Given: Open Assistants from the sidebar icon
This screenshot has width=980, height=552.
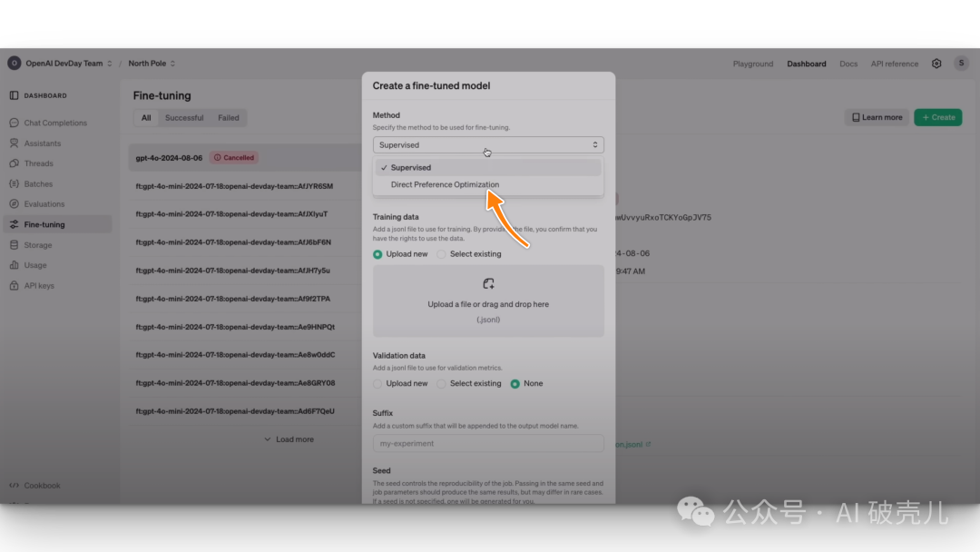Looking at the screenshot, I should pos(15,143).
